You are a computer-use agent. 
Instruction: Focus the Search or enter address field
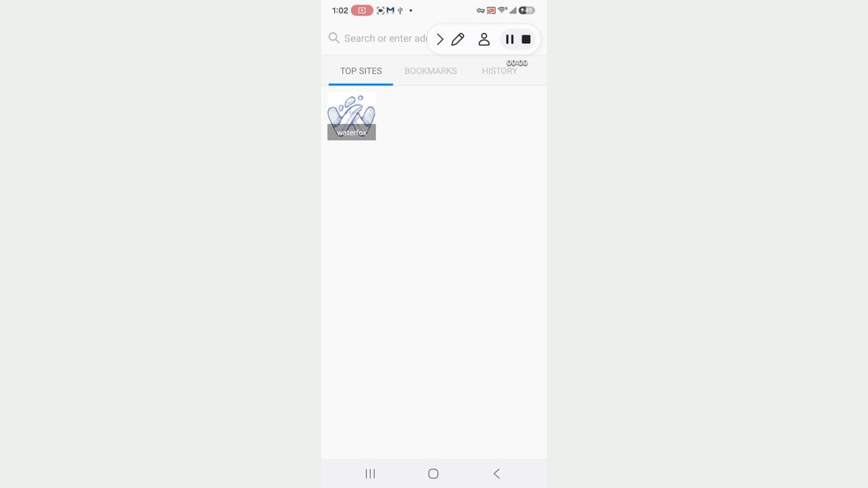(x=378, y=38)
